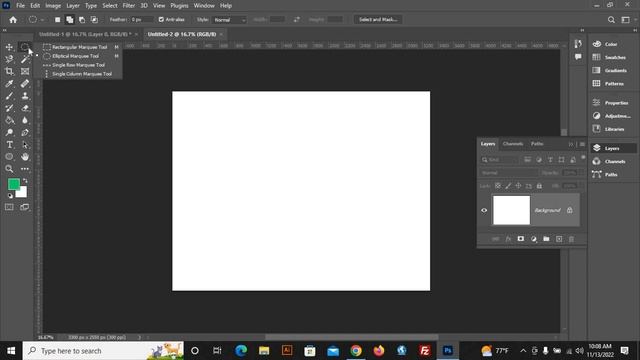
Task: Open the Filter menu
Action: tap(129, 6)
